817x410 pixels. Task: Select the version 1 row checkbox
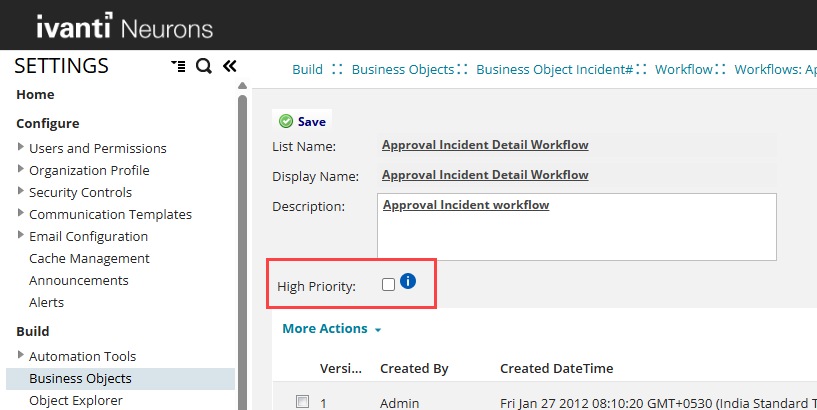(x=302, y=402)
